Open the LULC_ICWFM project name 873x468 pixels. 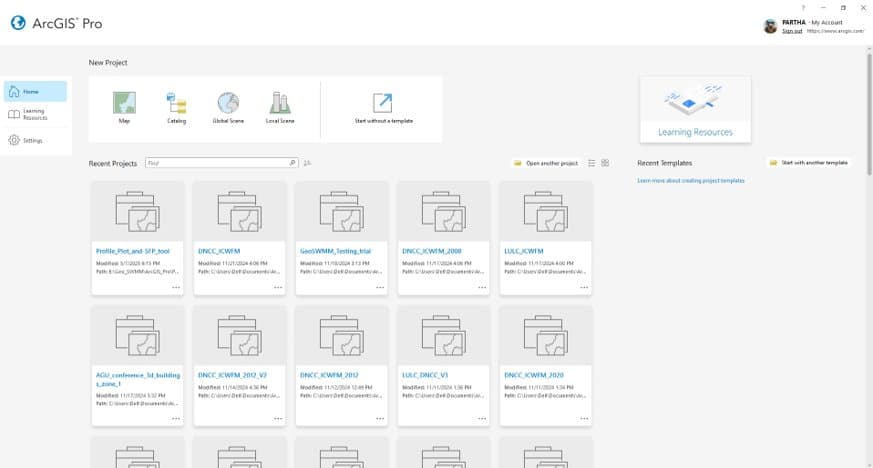pyautogui.click(x=524, y=251)
